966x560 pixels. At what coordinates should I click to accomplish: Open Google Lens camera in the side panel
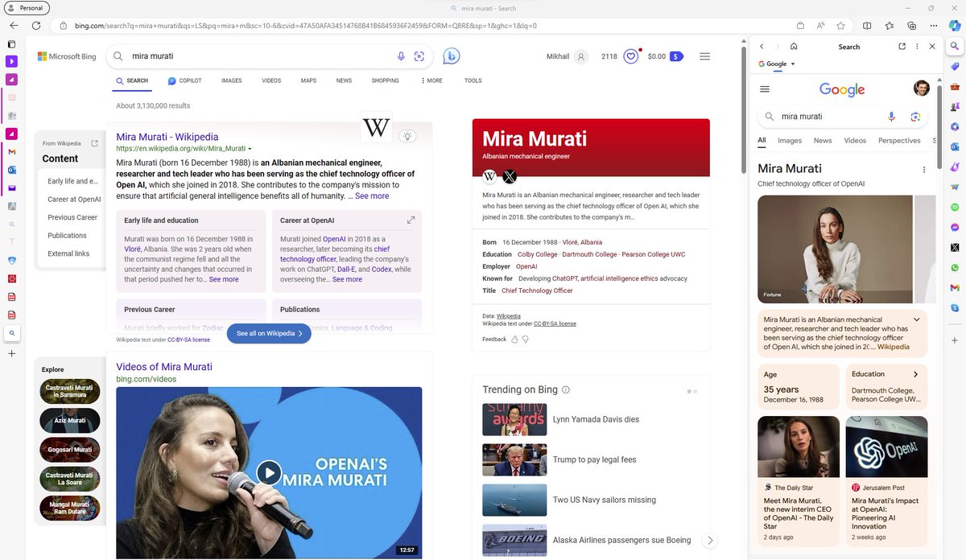(916, 117)
